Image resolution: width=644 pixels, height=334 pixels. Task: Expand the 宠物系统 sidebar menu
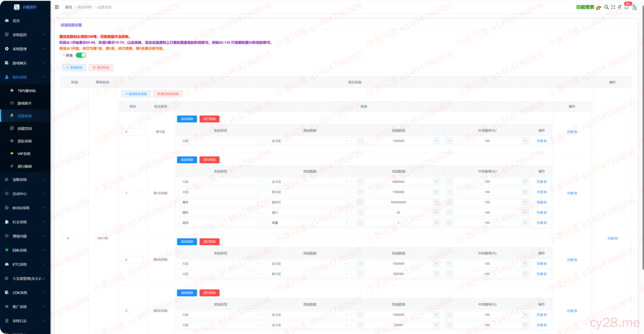25,180
